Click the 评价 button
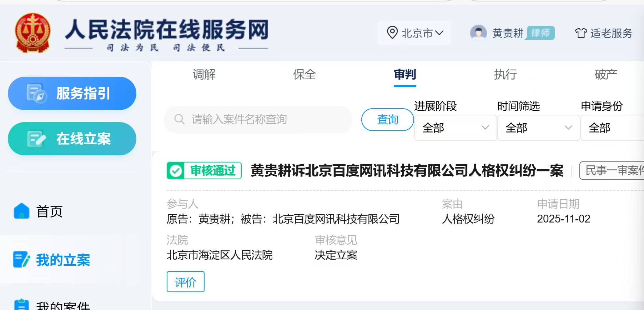Viewport: 644px width, 310px height. 185,282
